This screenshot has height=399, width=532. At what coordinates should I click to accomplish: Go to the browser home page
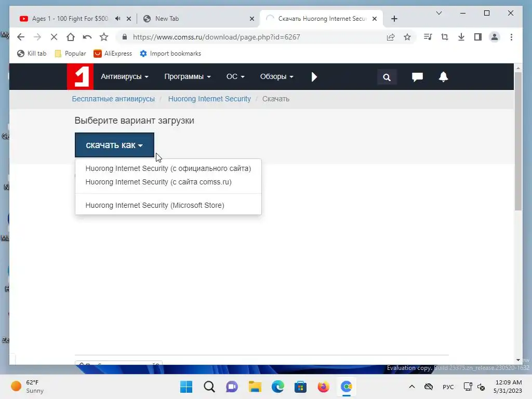(71, 37)
